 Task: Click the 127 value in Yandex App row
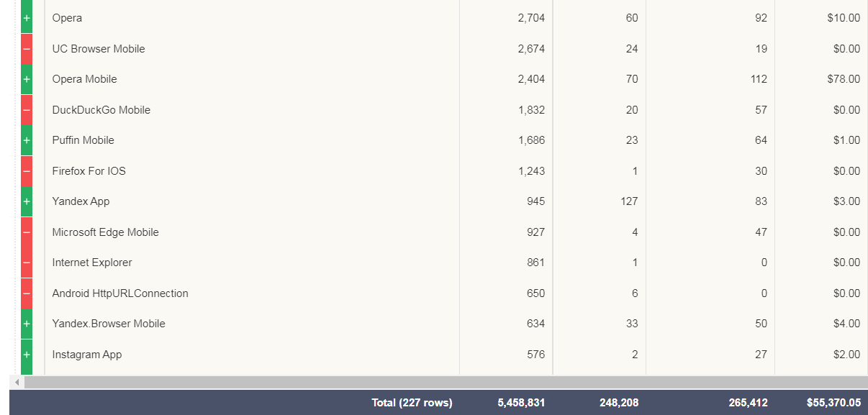[x=629, y=201]
